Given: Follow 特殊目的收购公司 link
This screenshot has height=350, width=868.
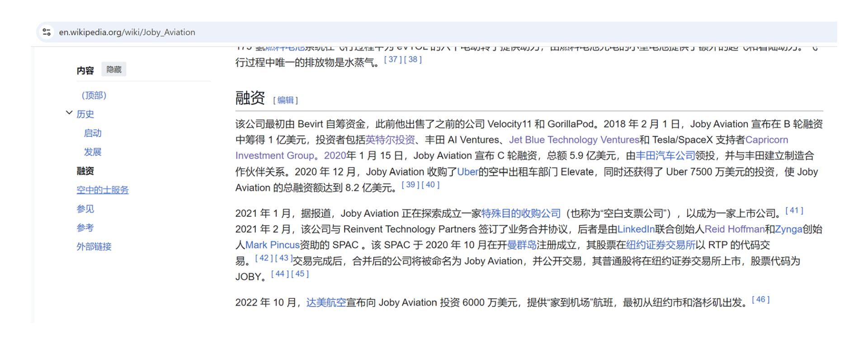Looking at the screenshot, I should coord(521,213).
